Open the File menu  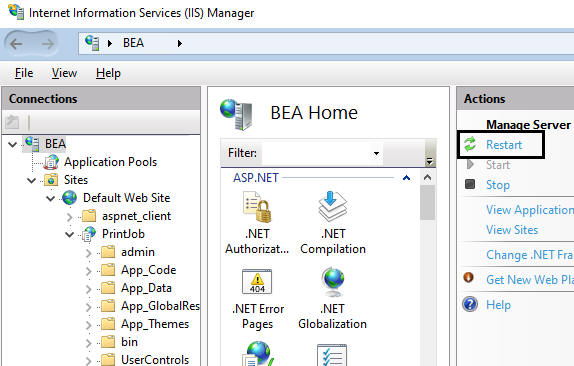24,73
